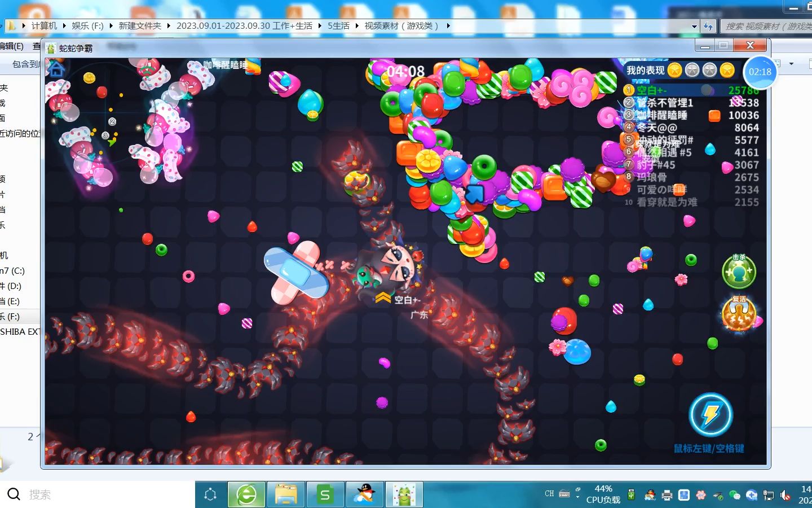Select the TOSHIBA EXT drive in navigation pane

coord(20,332)
